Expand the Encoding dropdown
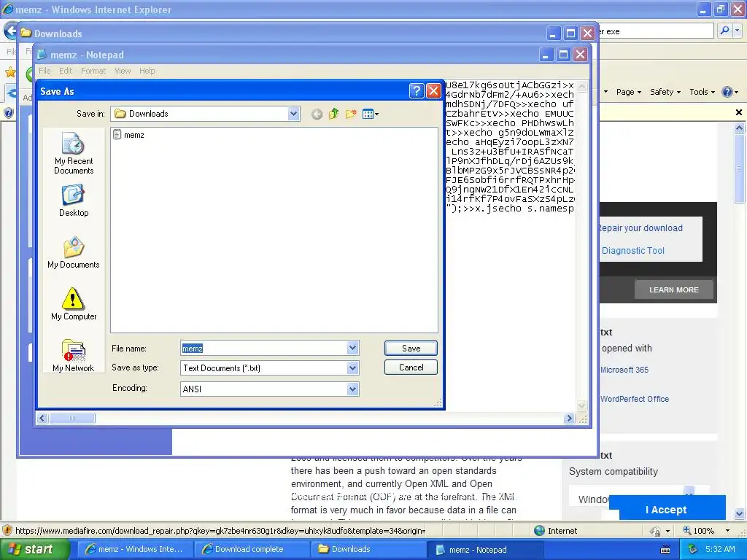The height and width of the screenshot is (560, 747). (352, 389)
